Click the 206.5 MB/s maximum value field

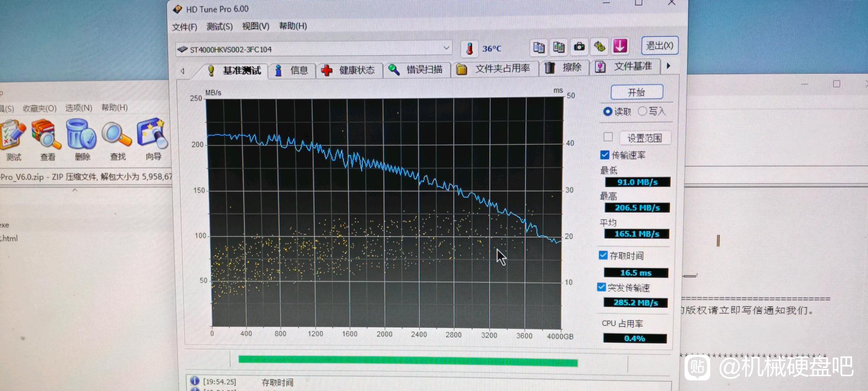637,208
